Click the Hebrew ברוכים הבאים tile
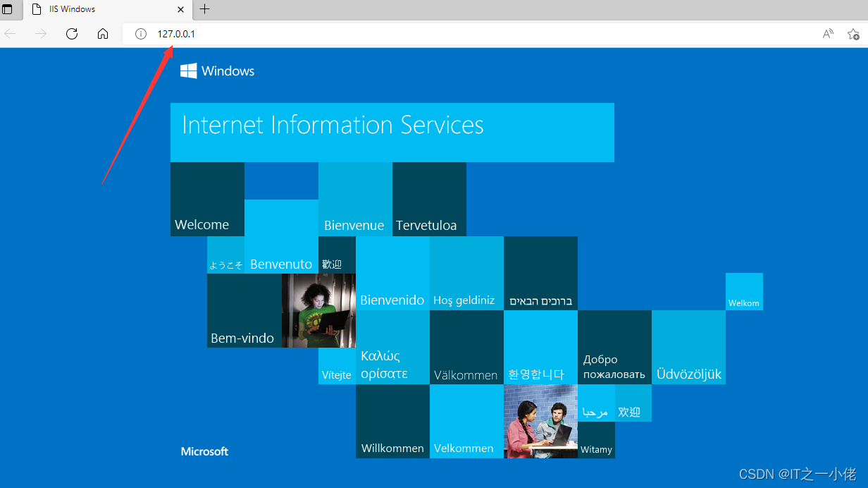This screenshot has width=868, height=488. pyautogui.click(x=540, y=273)
